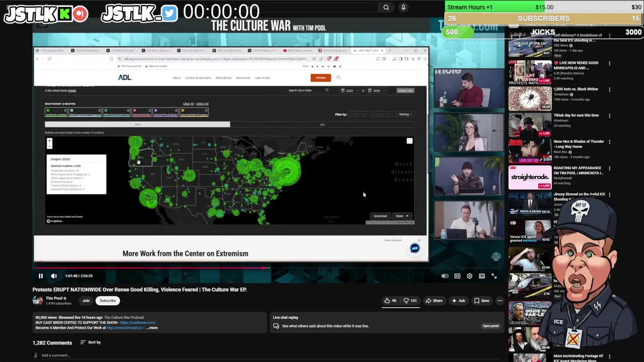Mute the video with the speaker icon
Viewport: 644px width, 362px height.
pyautogui.click(x=54, y=276)
